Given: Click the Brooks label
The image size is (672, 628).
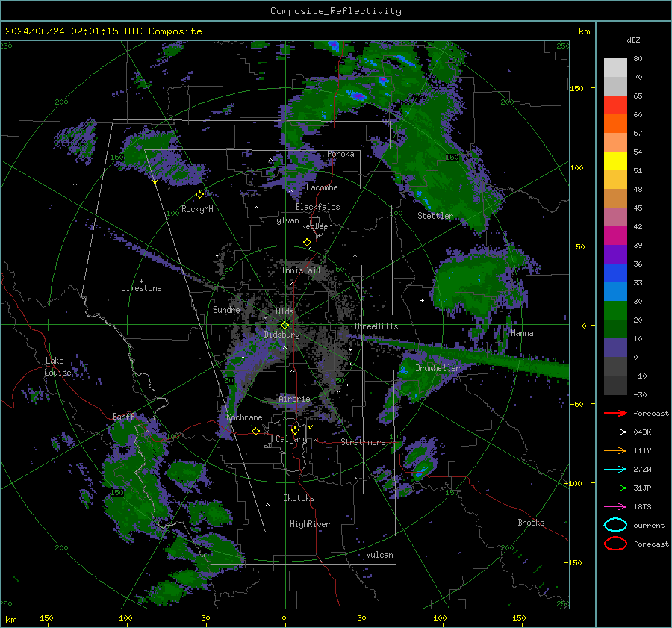Looking at the screenshot, I should [x=531, y=523].
